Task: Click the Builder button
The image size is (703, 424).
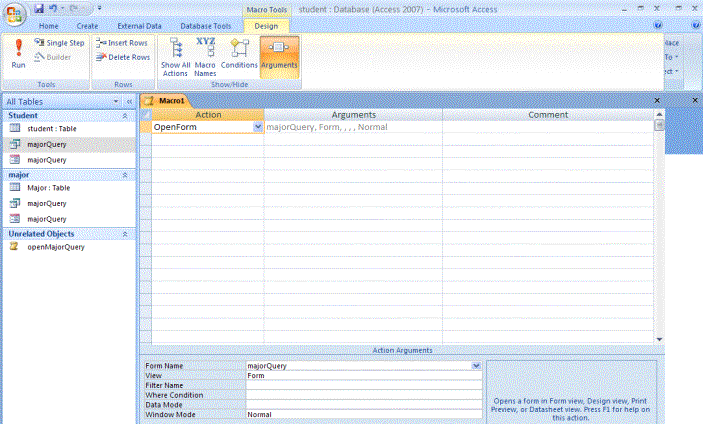Action: (x=53, y=57)
